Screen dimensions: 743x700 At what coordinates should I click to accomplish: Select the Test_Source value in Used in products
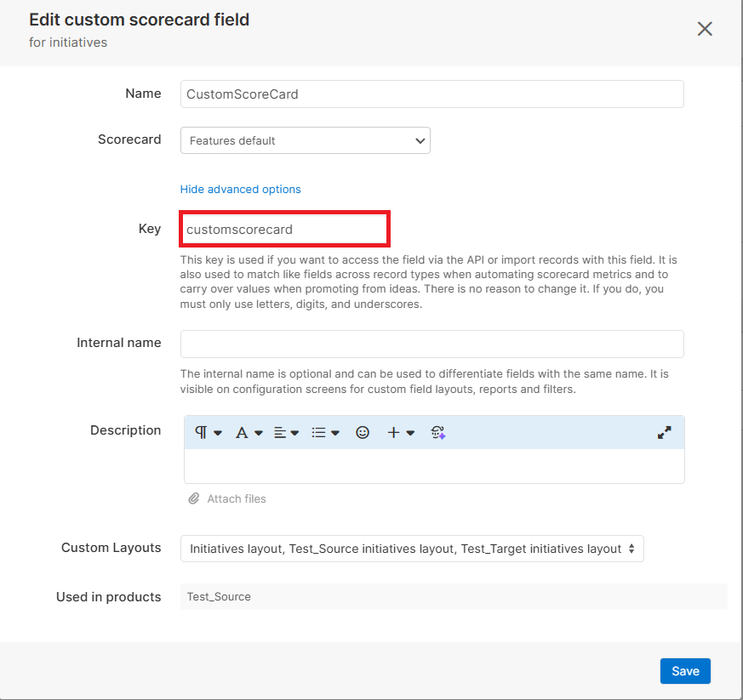pyautogui.click(x=219, y=597)
